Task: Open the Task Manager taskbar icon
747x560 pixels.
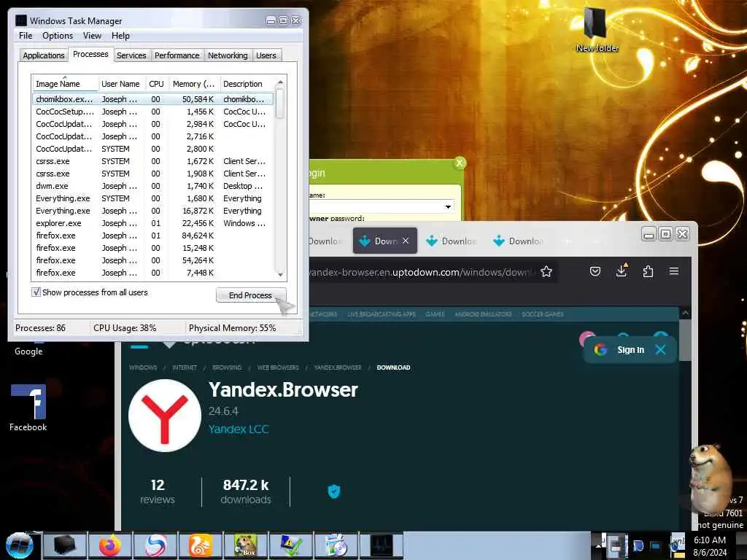Action: click(381, 545)
